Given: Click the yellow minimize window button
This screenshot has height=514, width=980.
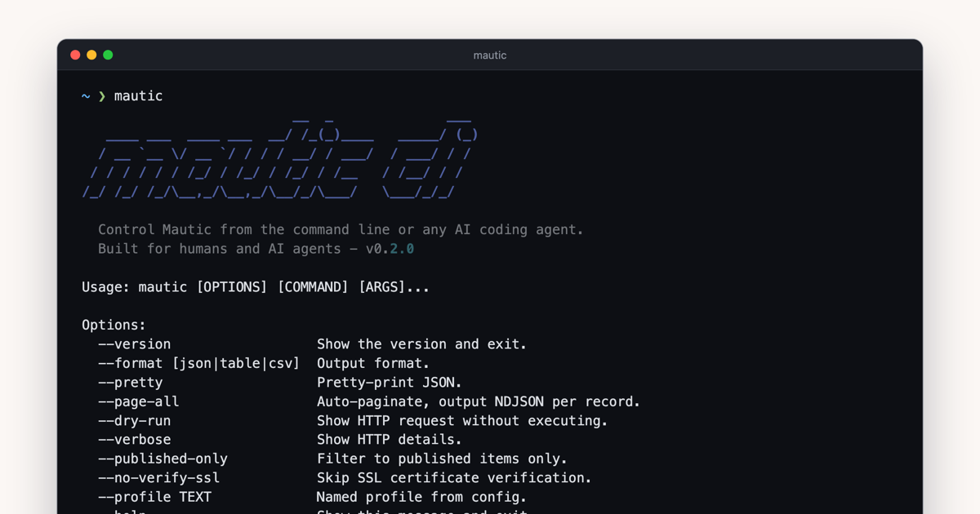Looking at the screenshot, I should [91, 55].
